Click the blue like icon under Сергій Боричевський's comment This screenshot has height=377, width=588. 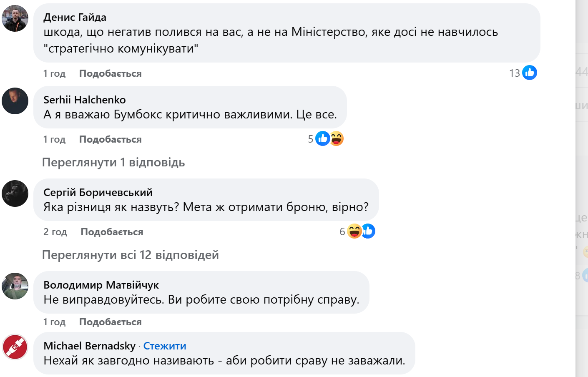pyautogui.click(x=369, y=231)
